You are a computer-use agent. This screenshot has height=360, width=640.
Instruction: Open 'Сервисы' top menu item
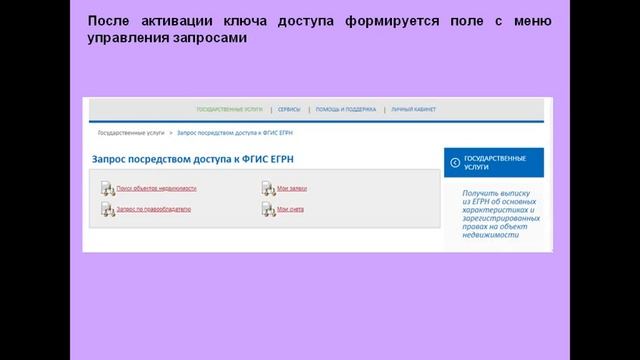click(x=289, y=109)
